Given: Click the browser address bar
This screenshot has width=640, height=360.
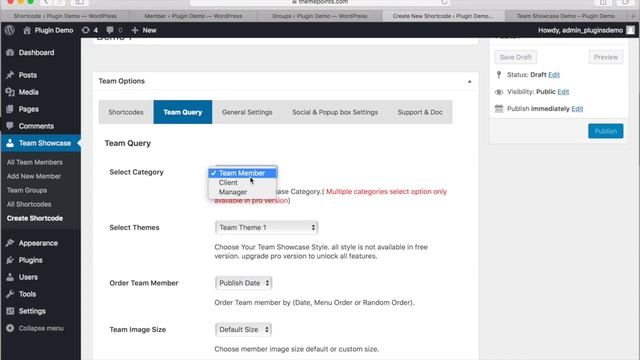Looking at the screenshot, I should click(320, 2).
